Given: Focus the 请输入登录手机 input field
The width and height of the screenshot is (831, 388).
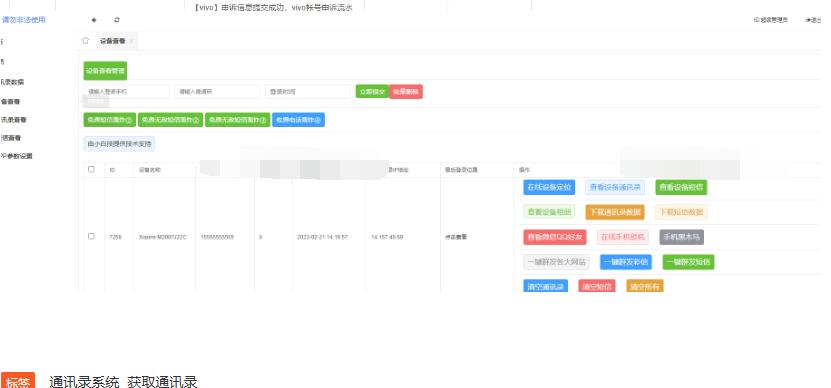Looking at the screenshot, I should 127,92.
